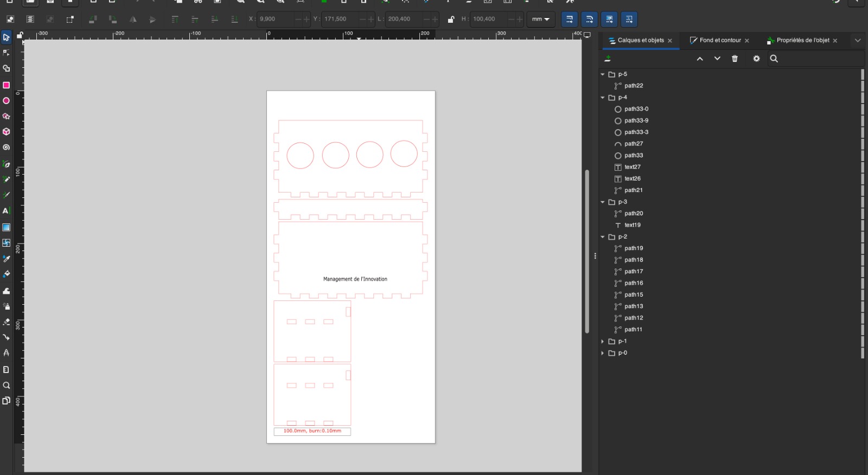The width and height of the screenshot is (868, 475).
Task: Select the Rectangle tool in the toolbox
Action: point(7,85)
